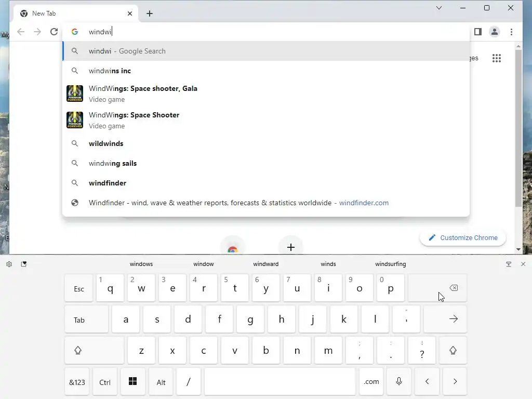The width and height of the screenshot is (532, 399).
Task: Click the Customize Chrome button
Action: click(x=463, y=238)
